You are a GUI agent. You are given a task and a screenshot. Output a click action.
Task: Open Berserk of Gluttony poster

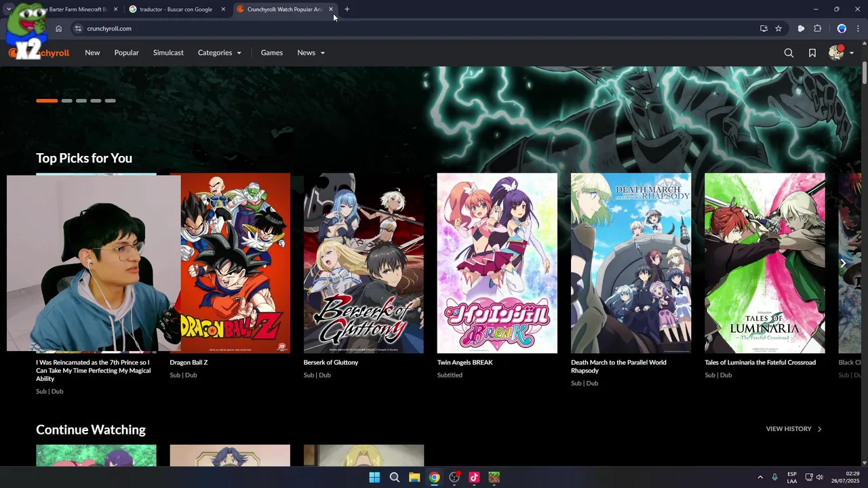pyautogui.click(x=363, y=263)
